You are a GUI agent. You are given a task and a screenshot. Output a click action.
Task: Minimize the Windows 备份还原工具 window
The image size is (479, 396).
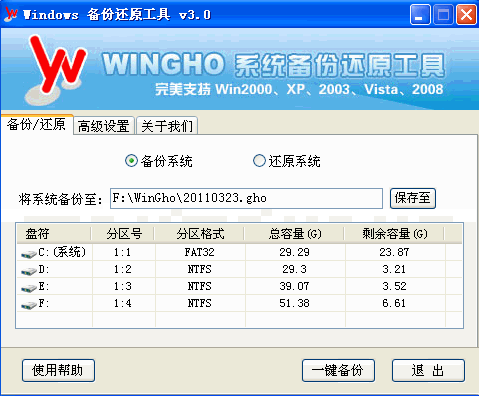[x=420, y=15]
